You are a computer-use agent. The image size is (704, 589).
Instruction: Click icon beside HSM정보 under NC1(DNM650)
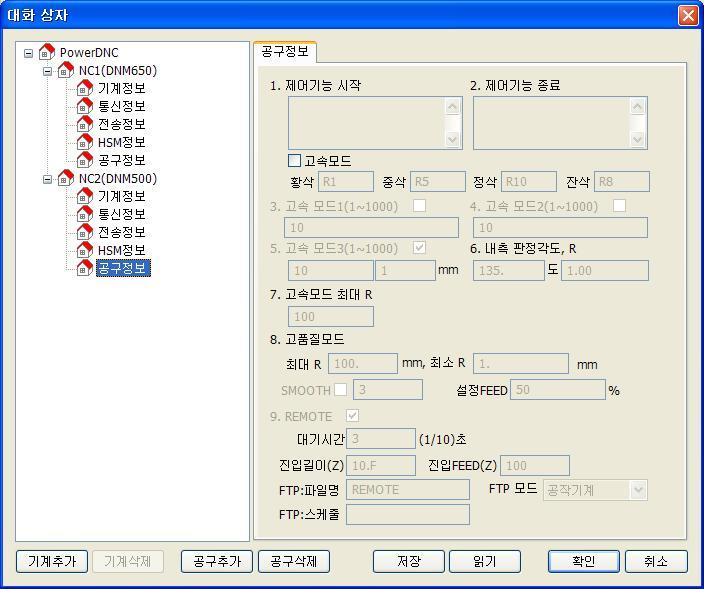[85, 142]
